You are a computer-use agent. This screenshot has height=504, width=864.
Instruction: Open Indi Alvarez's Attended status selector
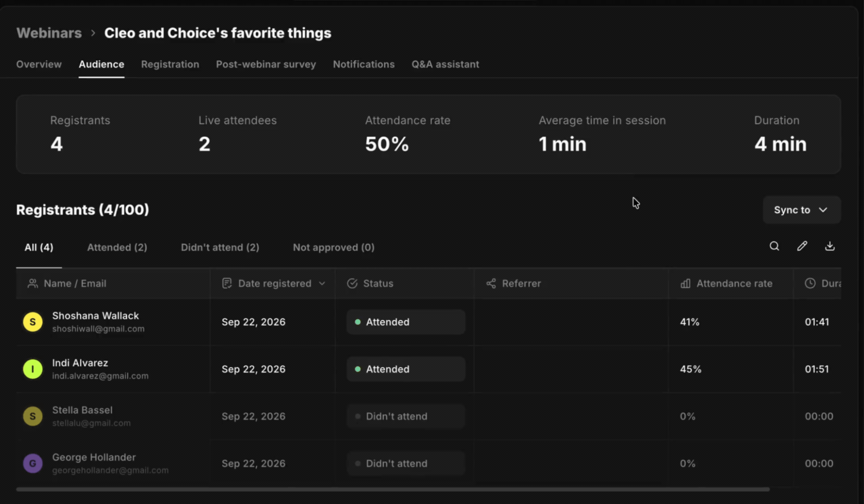click(x=406, y=369)
